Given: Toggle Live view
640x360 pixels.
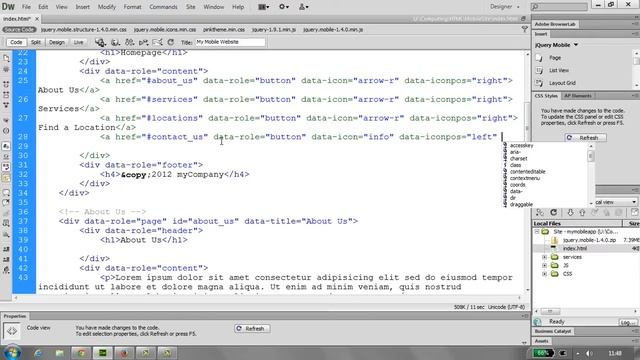Looking at the screenshot, I should pos(78,42).
